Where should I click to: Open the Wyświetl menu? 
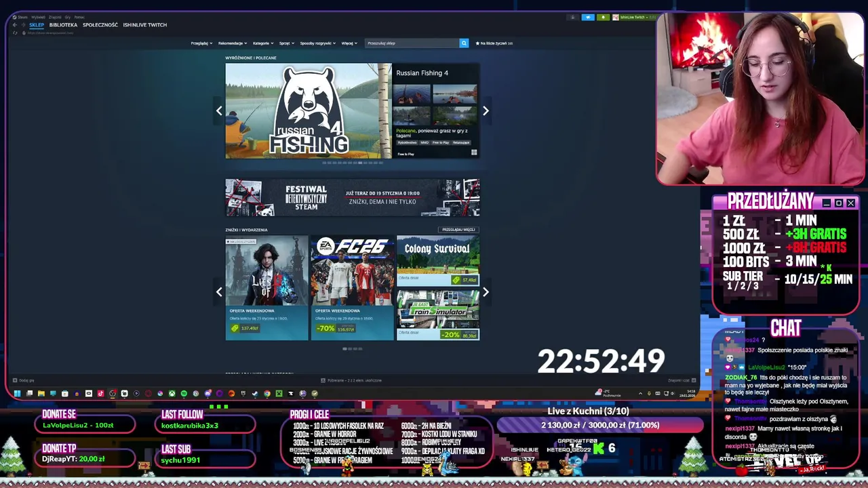tap(38, 17)
